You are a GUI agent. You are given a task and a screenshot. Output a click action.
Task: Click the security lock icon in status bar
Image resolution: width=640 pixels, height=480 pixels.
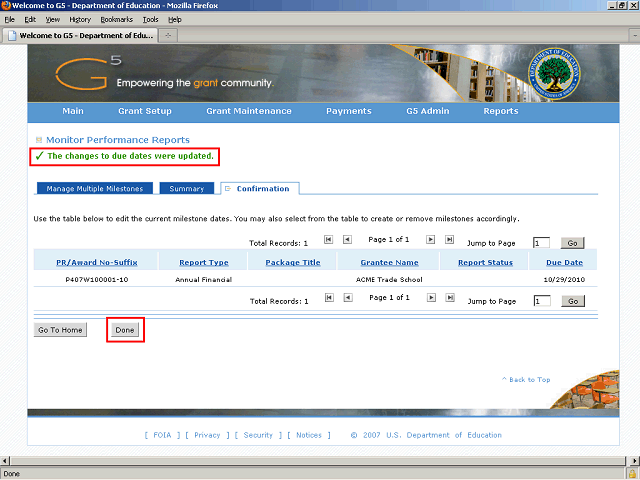[633, 474]
